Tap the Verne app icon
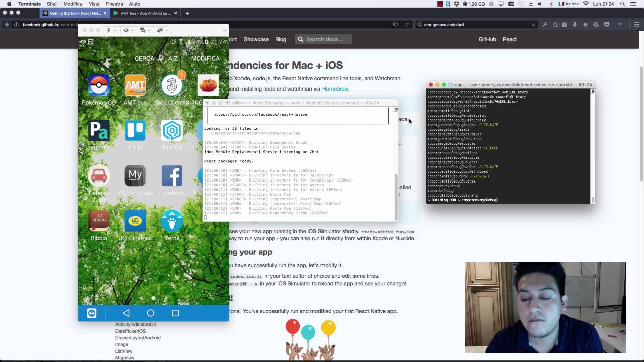The width and height of the screenshot is (644, 362). pos(172,221)
